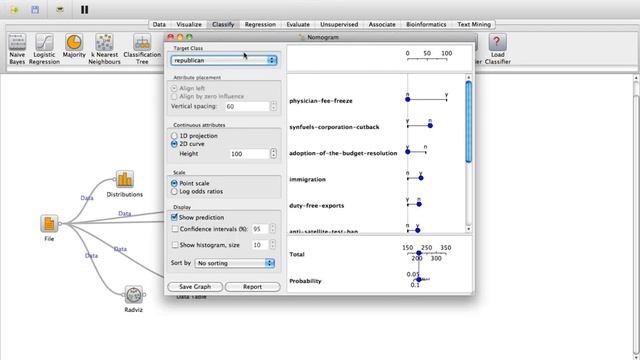The width and height of the screenshot is (640, 360).
Task: Open the Distributions node on canvas
Action: [124, 179]
